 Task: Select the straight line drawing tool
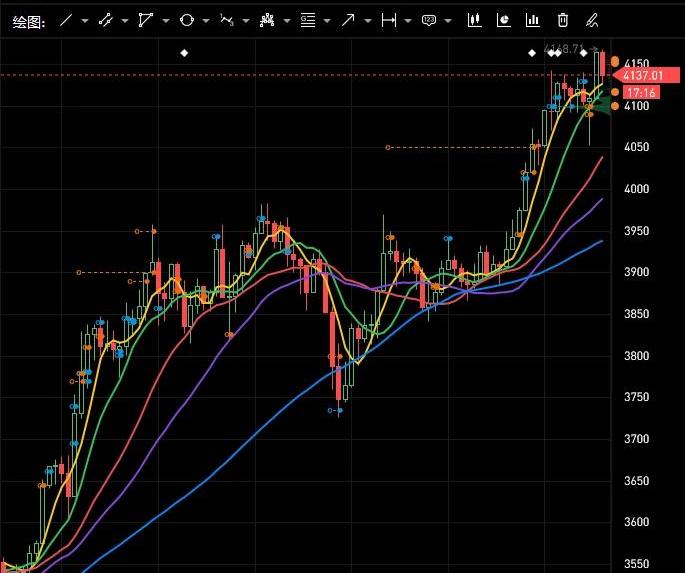pos(66,20)
